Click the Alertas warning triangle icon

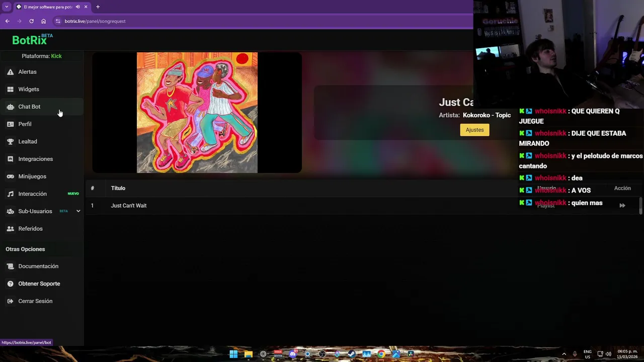[x=10, y=72]
